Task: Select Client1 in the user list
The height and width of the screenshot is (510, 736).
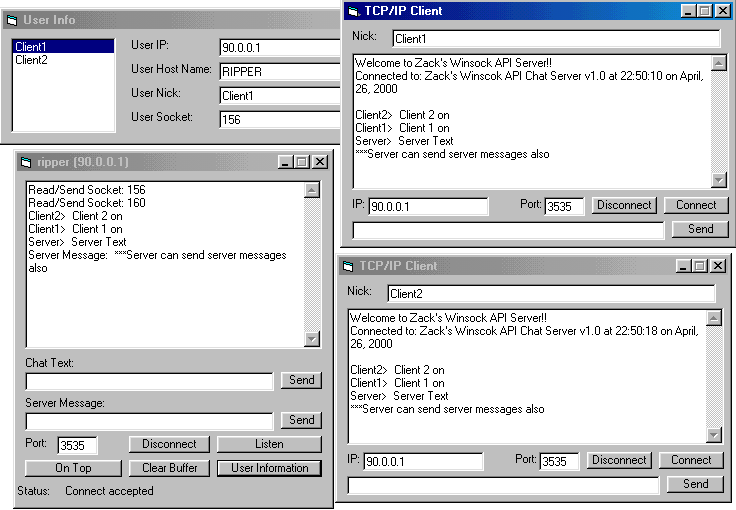Action: [x=31, y=47]
